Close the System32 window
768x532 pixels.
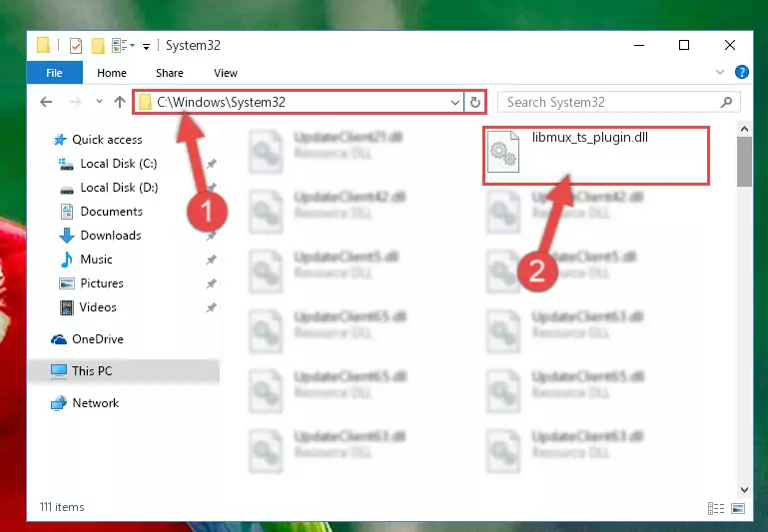(730, 45)
